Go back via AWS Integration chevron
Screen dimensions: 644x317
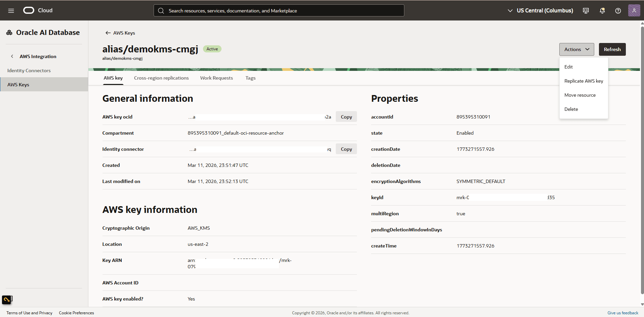coord(12,56)
